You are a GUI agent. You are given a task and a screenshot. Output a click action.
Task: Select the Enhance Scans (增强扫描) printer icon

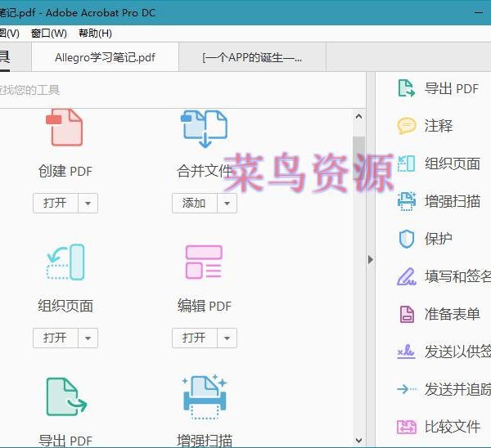tap(204, 398)
